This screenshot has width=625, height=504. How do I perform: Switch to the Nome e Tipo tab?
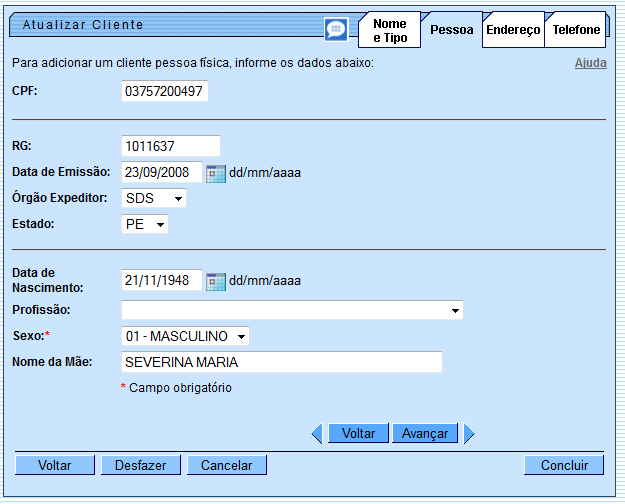[389, 30]
